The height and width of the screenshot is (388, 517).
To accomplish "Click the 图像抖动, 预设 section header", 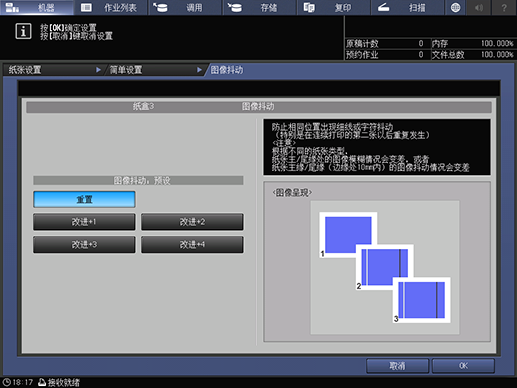I will [138, 181].
